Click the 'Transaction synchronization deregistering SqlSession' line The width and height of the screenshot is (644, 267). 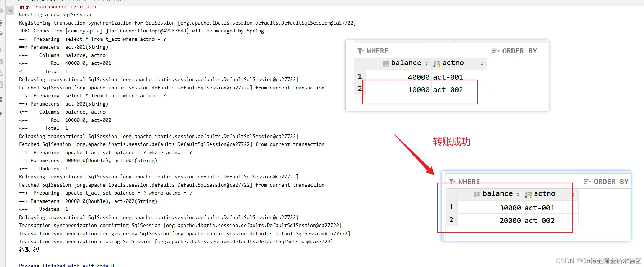pyautogui.click(x=185, y=234)
